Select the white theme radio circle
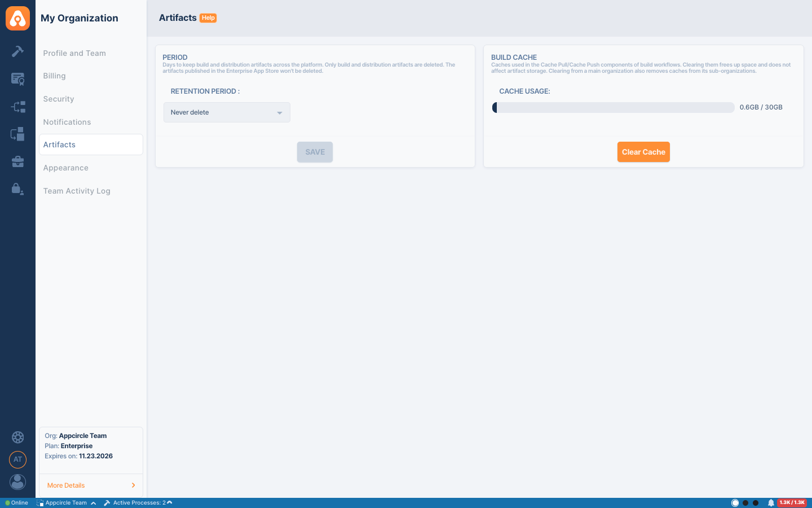812x508 pixels. (x=735, y=503)
